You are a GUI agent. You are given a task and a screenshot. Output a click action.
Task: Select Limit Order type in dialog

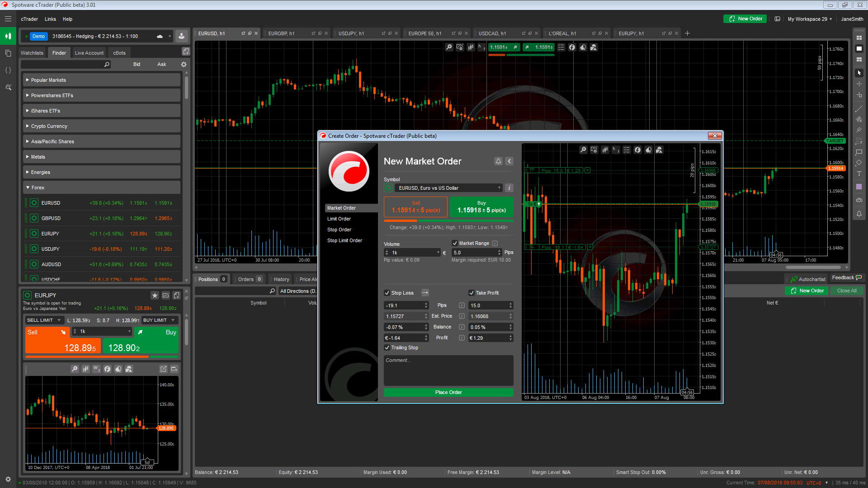(x=339, y=219)
